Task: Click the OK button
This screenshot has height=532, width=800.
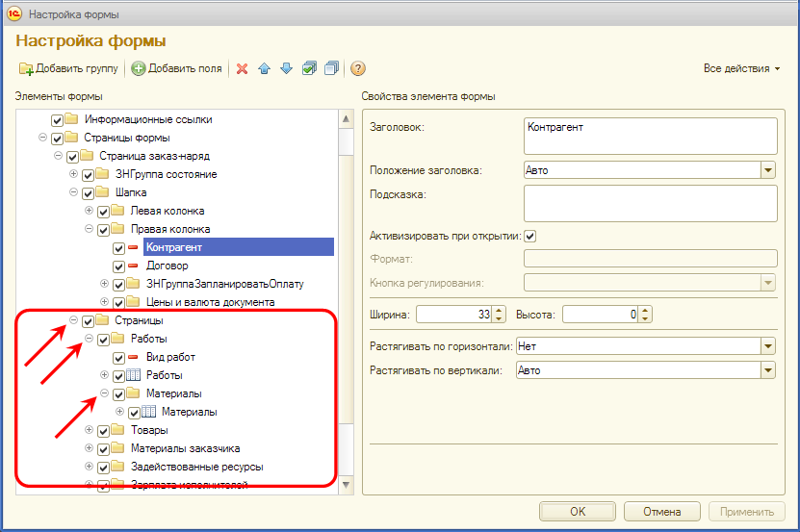Action: 578,512
